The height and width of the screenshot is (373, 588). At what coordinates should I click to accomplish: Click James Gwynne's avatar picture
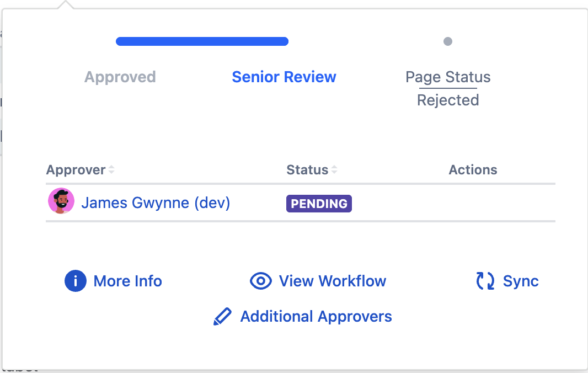click(x=61, y=201)
